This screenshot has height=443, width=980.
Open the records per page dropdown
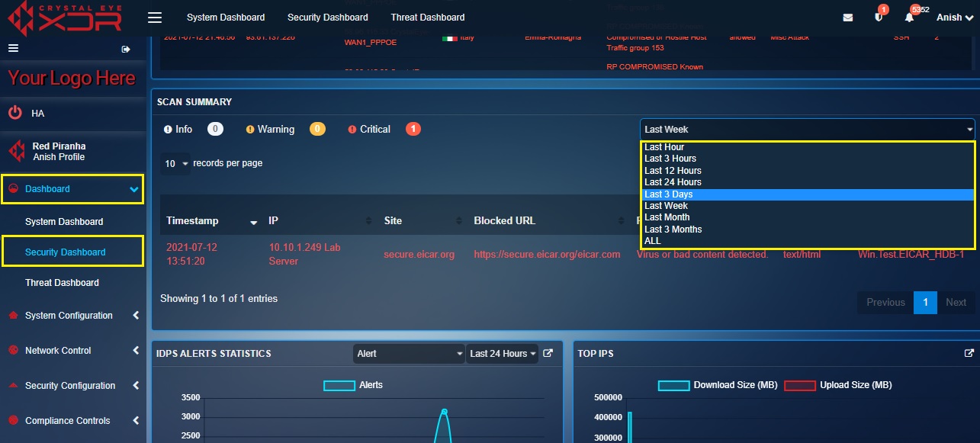(x=175, y=163)
